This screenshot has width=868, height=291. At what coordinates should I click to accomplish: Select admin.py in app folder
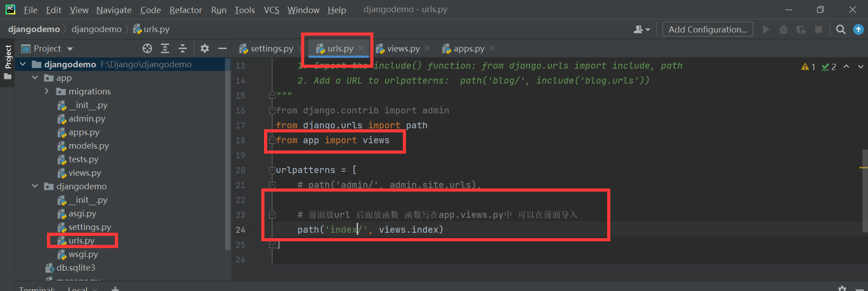[81, 119]
